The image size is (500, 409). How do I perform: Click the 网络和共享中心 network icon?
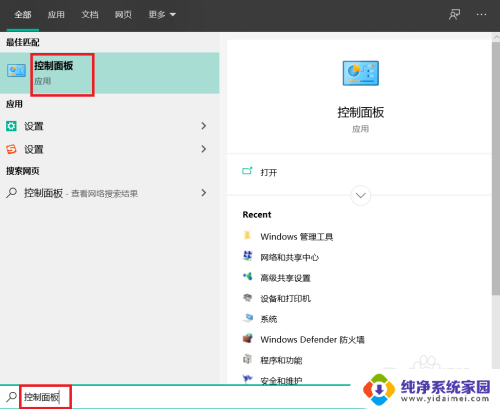(247, 256)
